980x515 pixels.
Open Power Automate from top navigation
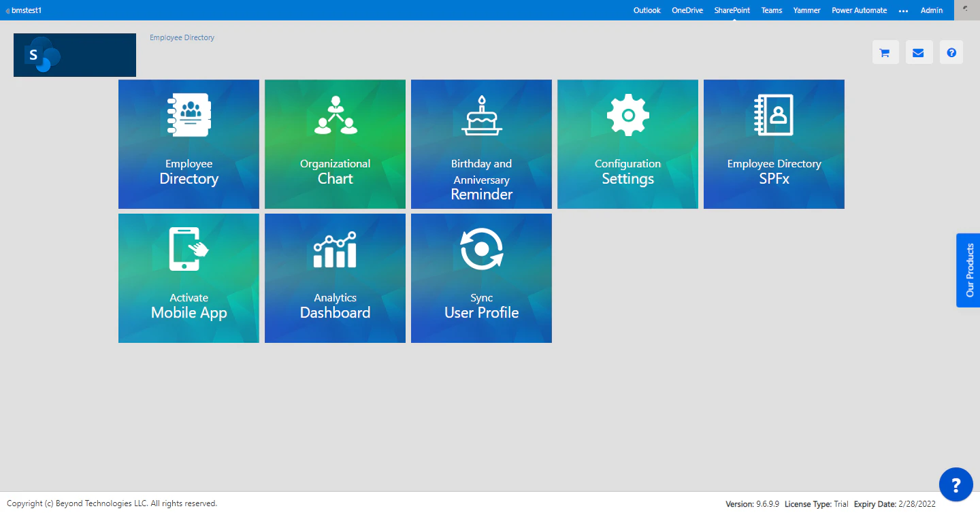point(859,10)
